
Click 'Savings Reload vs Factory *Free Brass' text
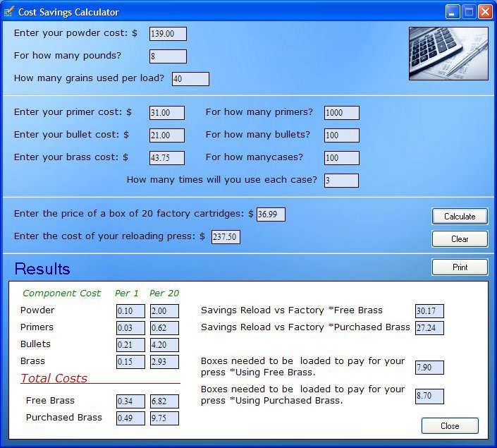coord(292,310)
